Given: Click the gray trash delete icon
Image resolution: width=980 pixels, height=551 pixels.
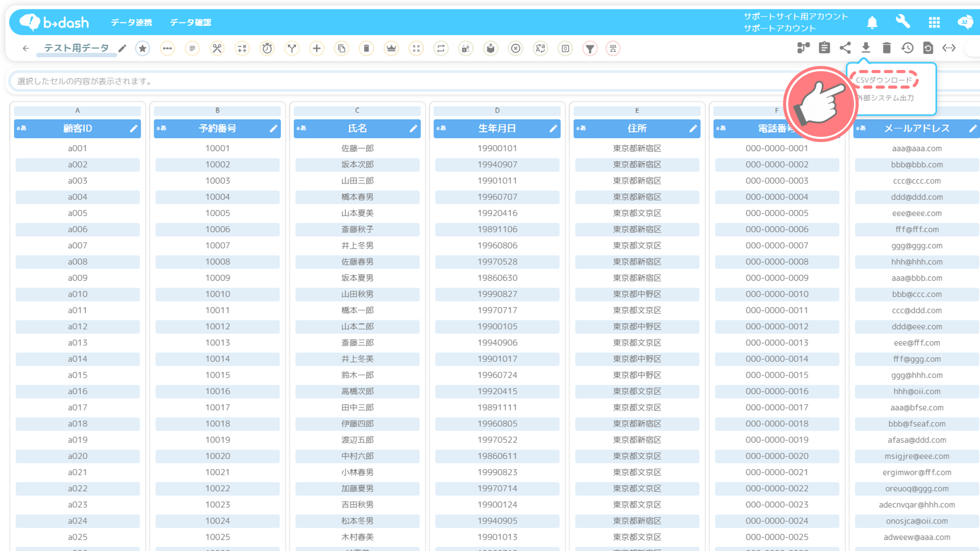Looking at the screenshot, I should (887, 48).
